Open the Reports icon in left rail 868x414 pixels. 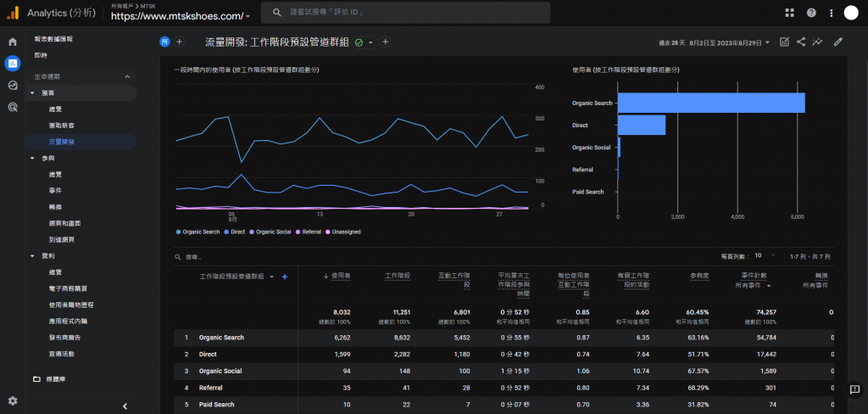coord(12,63)
